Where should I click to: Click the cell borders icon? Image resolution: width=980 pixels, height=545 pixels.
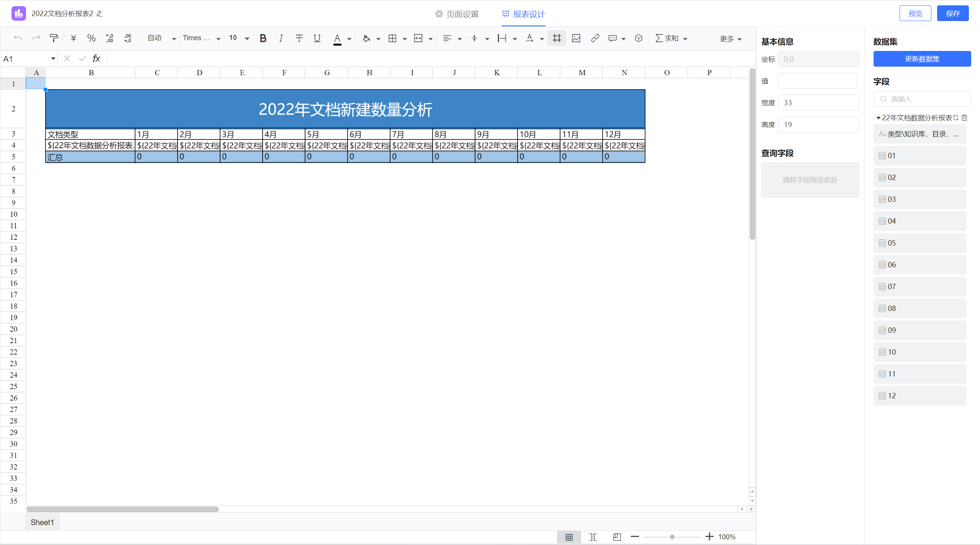[392, 38]
